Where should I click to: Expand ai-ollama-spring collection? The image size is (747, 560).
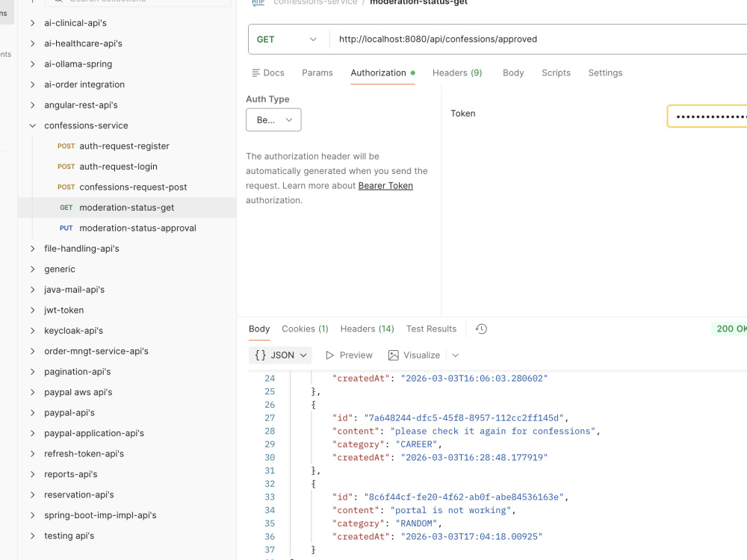(x=32, y=63)
